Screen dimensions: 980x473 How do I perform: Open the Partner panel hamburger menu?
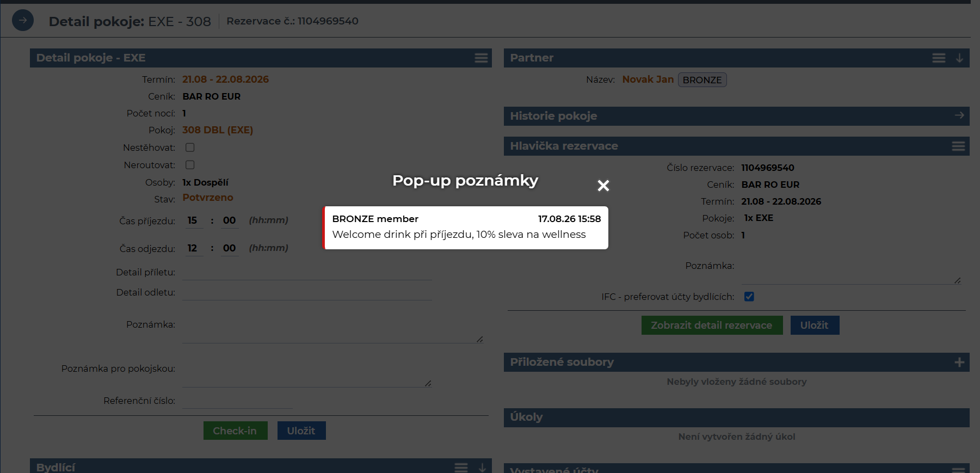pyautogui.click(x=939, y=58)
